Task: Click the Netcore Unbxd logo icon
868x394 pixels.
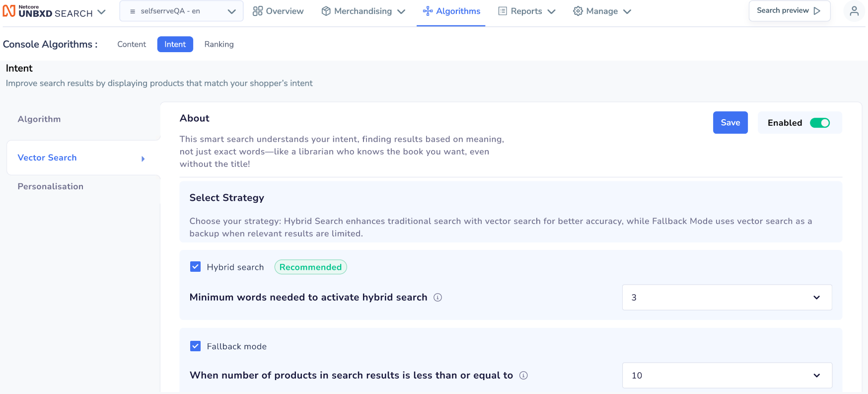Action: pos(9,11)
